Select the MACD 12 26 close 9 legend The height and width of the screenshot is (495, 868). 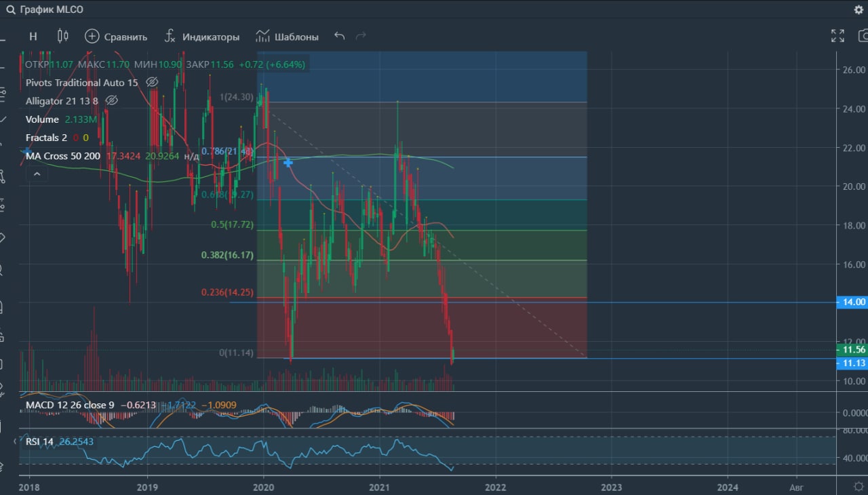click(x=66, y=405)
